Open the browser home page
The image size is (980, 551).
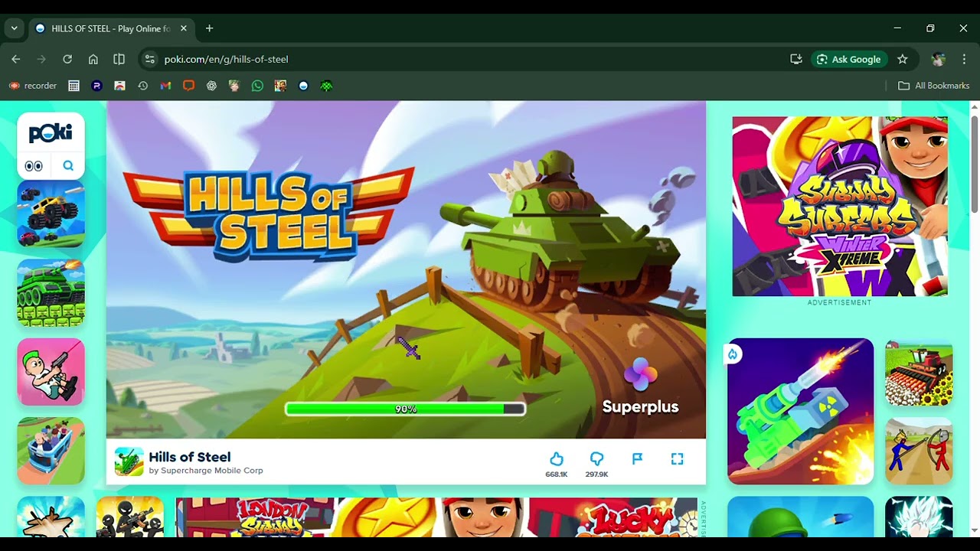(93, 59)
